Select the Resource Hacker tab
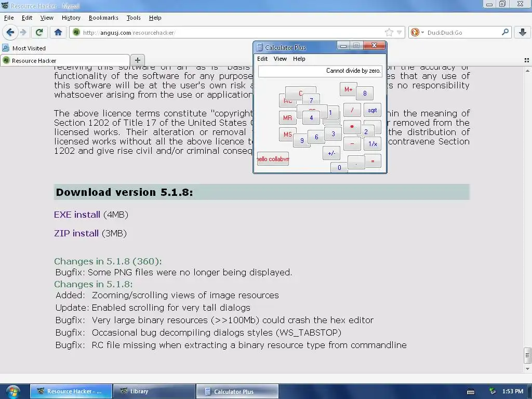532x399 pixels. point(65,60)
